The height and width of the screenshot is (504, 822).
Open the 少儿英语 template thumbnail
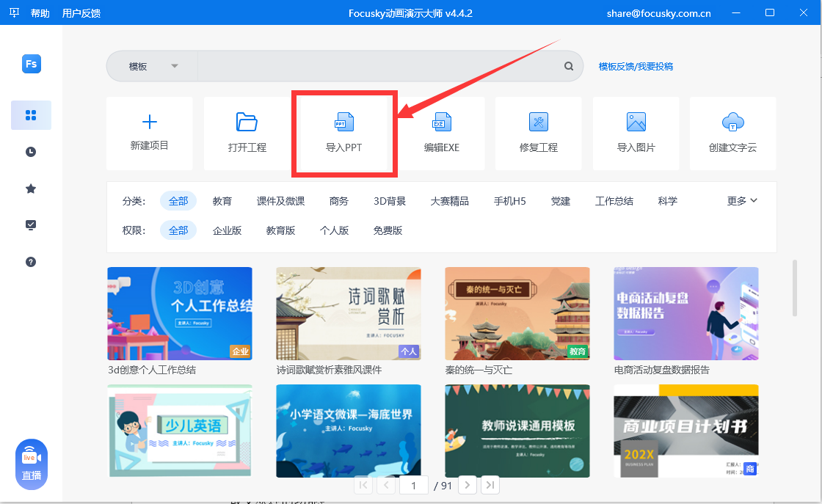click(x=180, y=431)
